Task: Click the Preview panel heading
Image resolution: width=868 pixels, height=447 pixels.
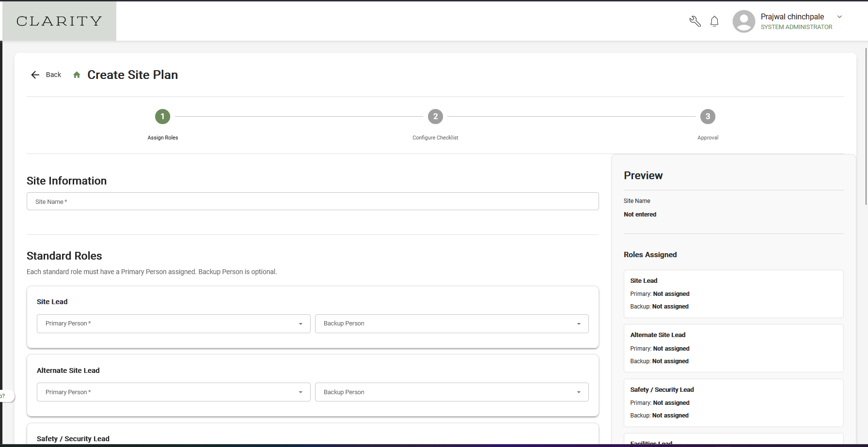Action: 643,175
